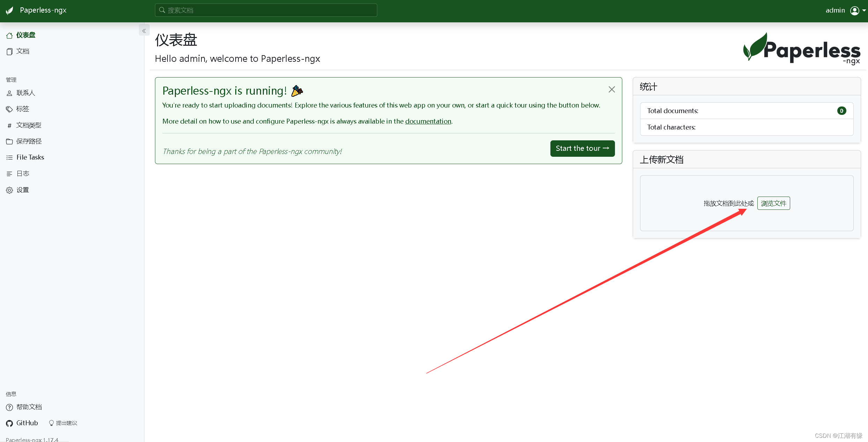Click the search documents input field
868x442 pixels.
(x=266, y=10)
